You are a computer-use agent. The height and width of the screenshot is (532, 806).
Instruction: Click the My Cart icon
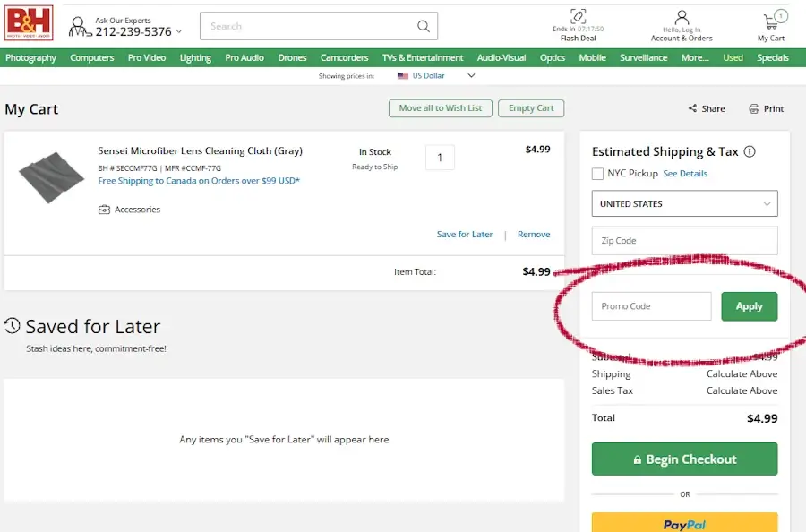click(x=771, y=21)
